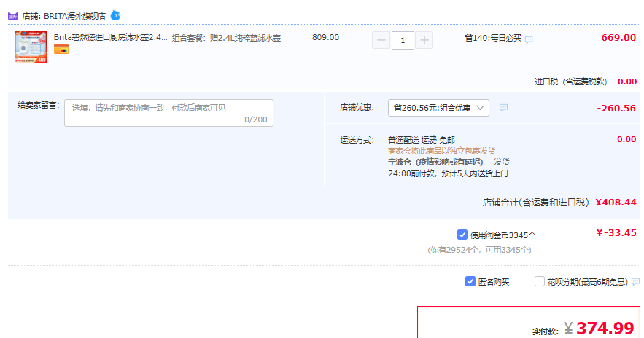Uncheck 使用淘金币3345个 checkbox
This screenshot has width=644, height=338.
tap(462, 235)
